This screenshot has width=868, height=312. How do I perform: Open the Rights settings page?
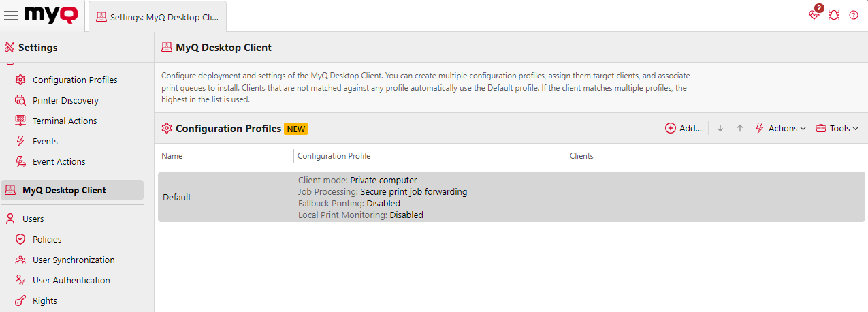(45, 300)
